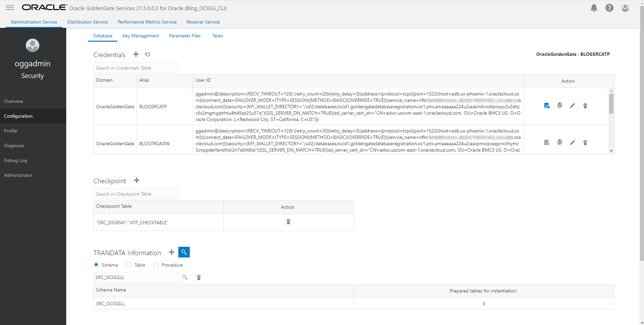Open Configuration in sidebar
Image resolution: width=644 pixels, height=325 pixels.
click(33, 116)
